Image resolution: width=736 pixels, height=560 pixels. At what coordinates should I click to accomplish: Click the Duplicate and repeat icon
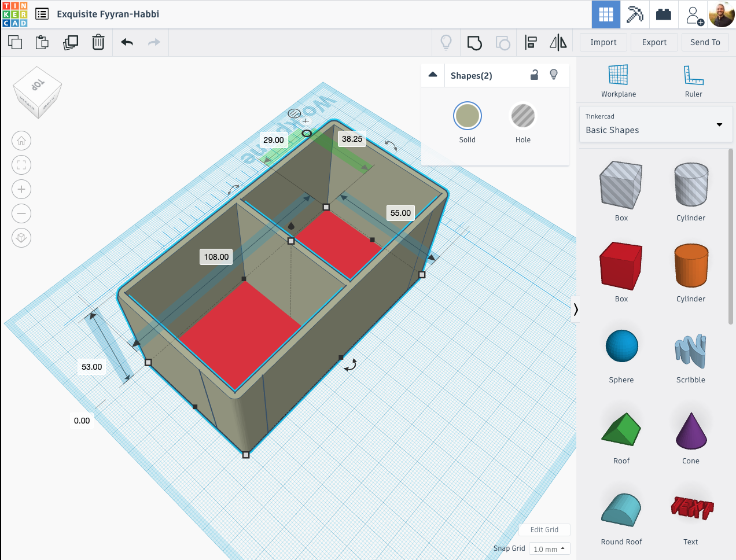click(71, 42)
